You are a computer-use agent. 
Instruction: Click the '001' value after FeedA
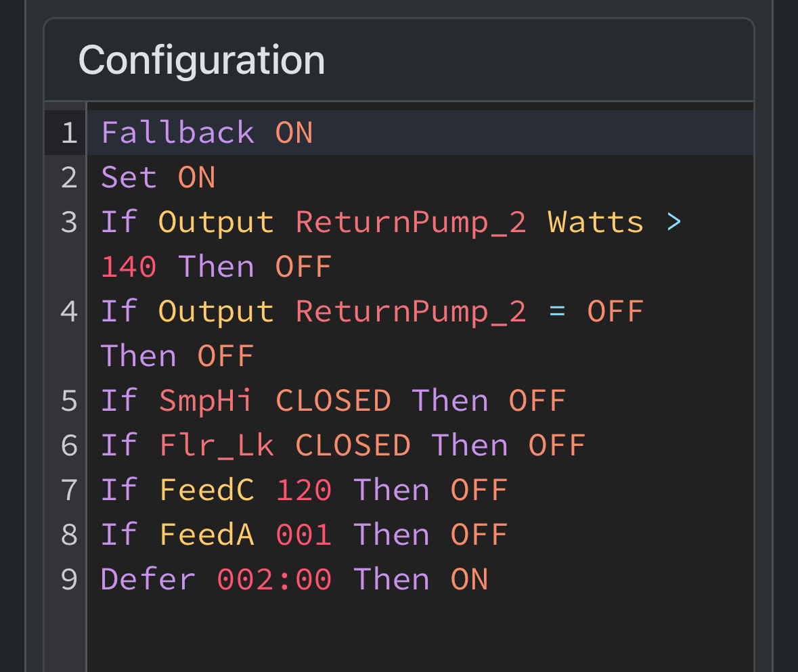click(x=304, y=535)
